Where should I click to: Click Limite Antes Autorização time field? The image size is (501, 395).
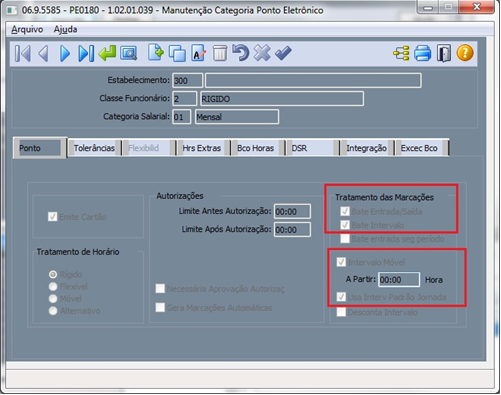pyautogui.click(x=292, y=212)
